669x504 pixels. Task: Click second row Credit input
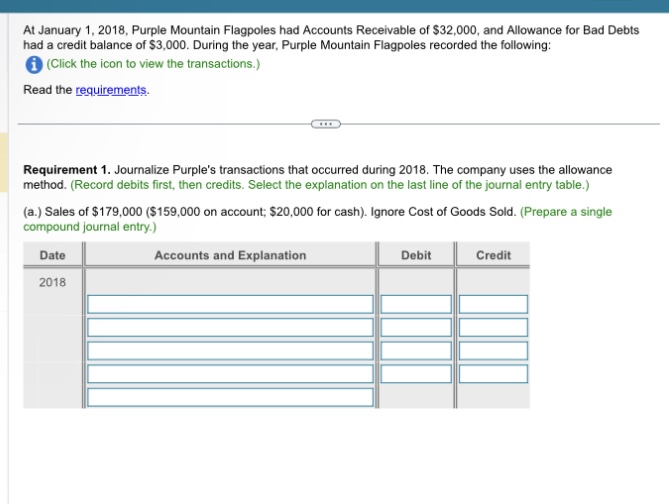493,327
